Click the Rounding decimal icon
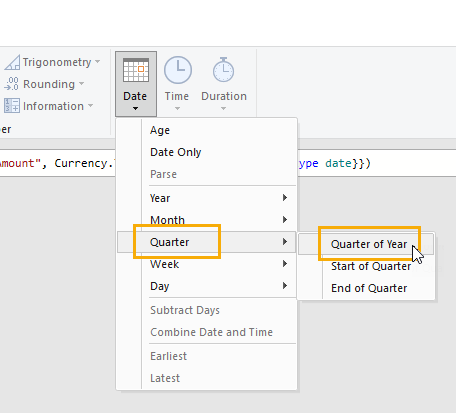Viewport: 456px width, 413px height. [12, 84]
